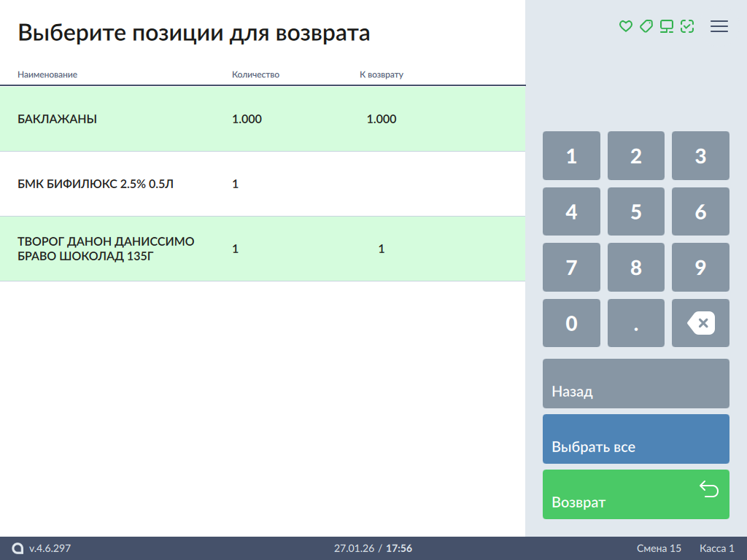Image resolution: width=747 pixels, height=560 pixels.
Task: Go back with the Назад button
Action: [x=635, y=384]
